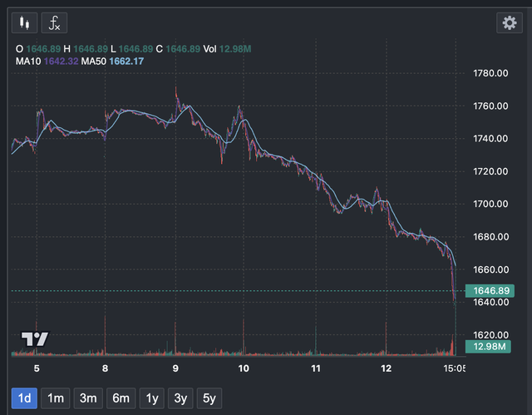The height and width of the screenshot is (415, 532).
Task: Switch chart to 6m range
Action: click(121, 398)
